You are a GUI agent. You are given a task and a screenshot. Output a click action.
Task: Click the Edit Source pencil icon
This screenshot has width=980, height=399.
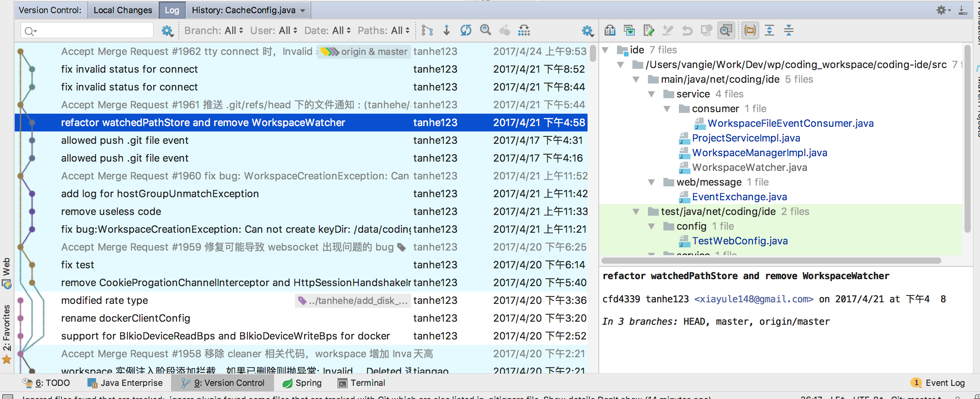point(649,30)
